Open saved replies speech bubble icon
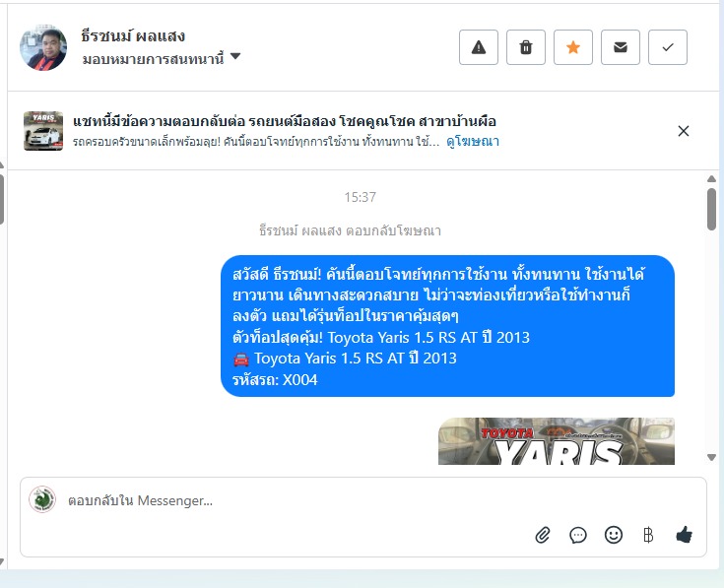 coord(577,535)
